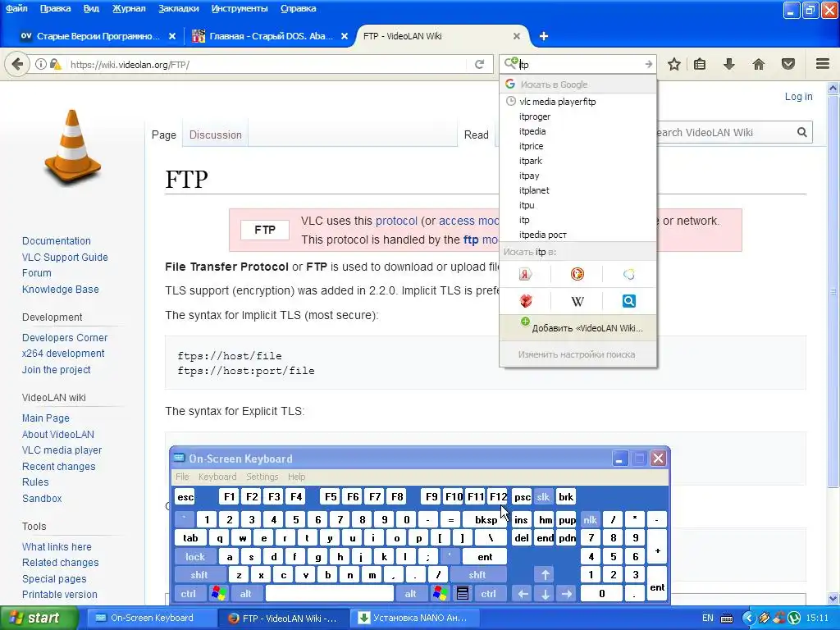The width and height of the screenshot is (840, 630).
Task: Open the Developers Corner link
Action: 65,337
